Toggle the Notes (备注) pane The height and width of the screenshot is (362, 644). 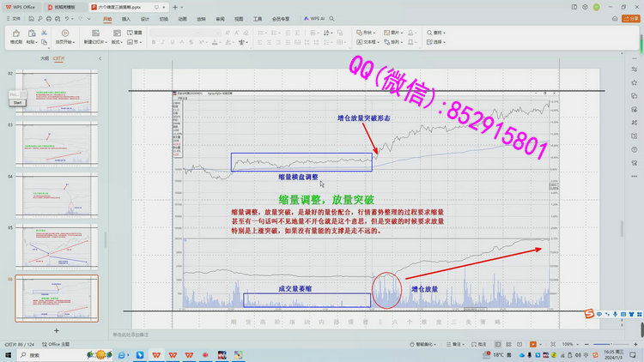pos(455,343)
